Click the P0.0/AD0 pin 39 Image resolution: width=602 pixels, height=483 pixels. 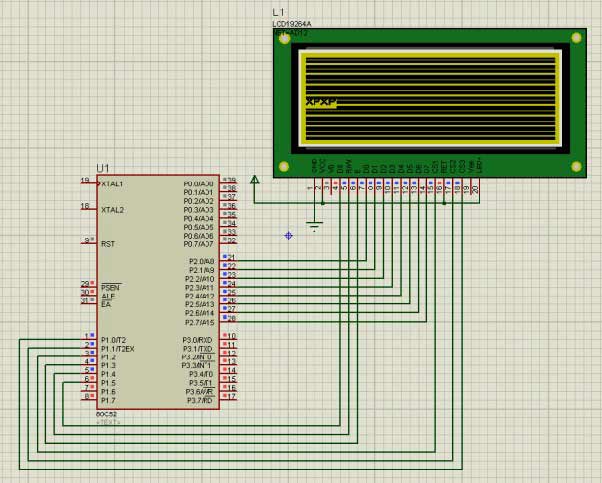228,183
